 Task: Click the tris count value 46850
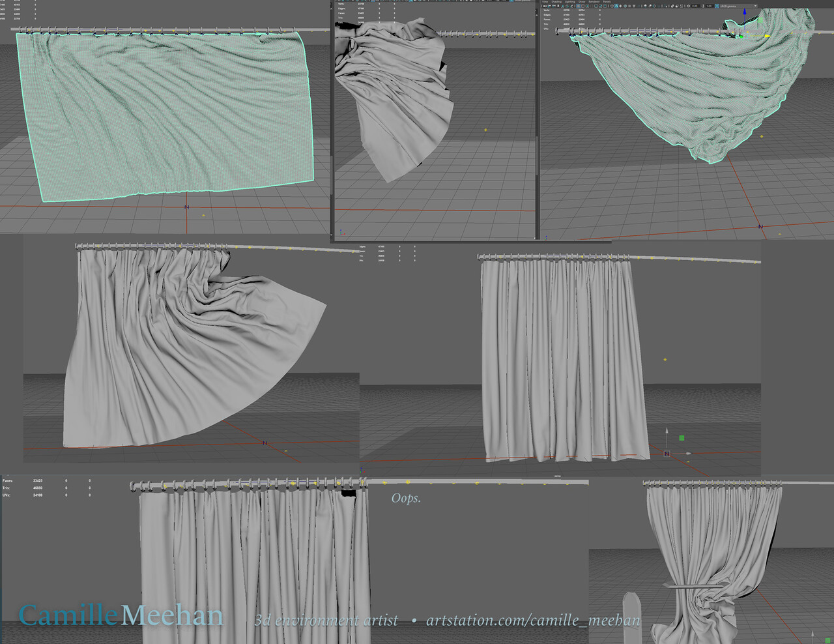point(38,488)
